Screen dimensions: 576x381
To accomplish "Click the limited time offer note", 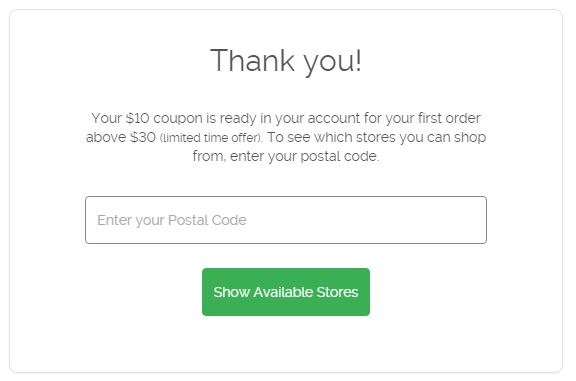I will (x=211, y=138).
